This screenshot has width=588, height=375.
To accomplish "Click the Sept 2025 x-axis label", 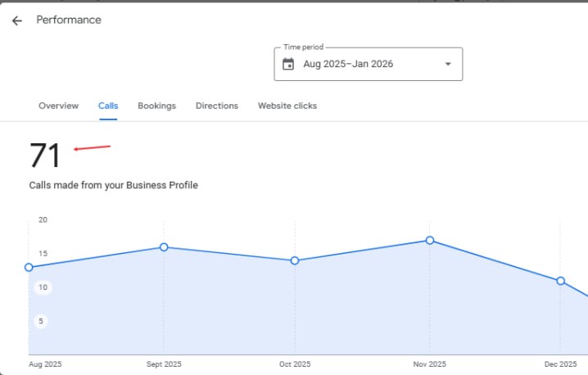I will (164, 364).
